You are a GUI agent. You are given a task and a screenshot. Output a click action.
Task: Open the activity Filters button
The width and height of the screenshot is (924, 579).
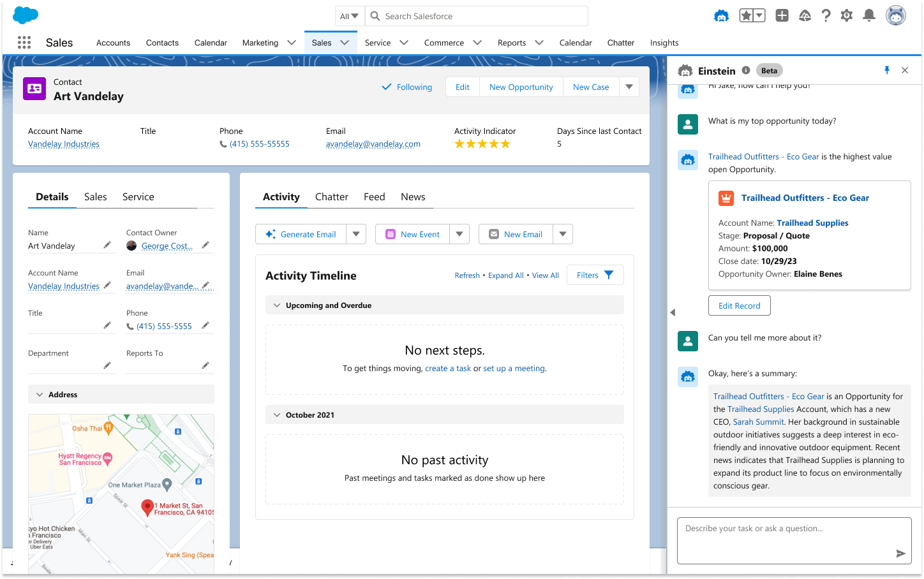pos(595,275)
